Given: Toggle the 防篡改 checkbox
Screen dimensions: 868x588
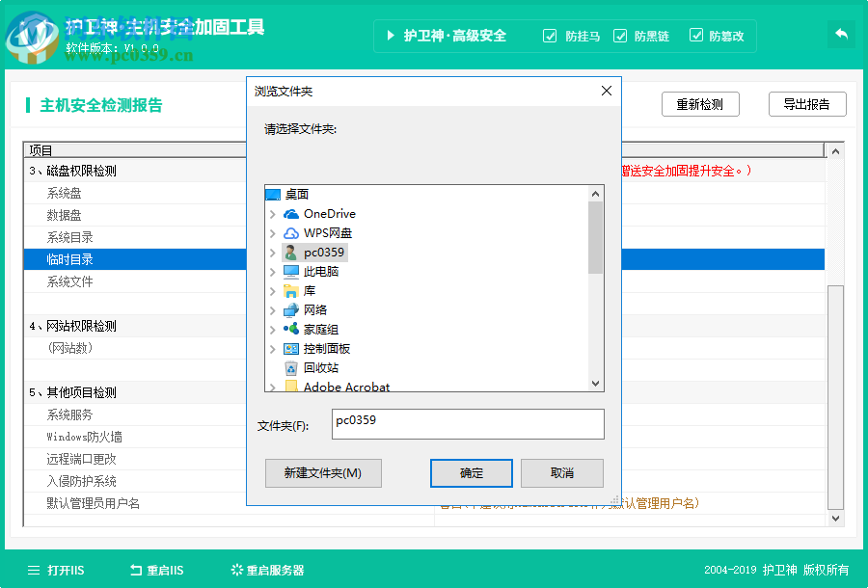Looking at the screenshot, I should (x=696, y=36).
